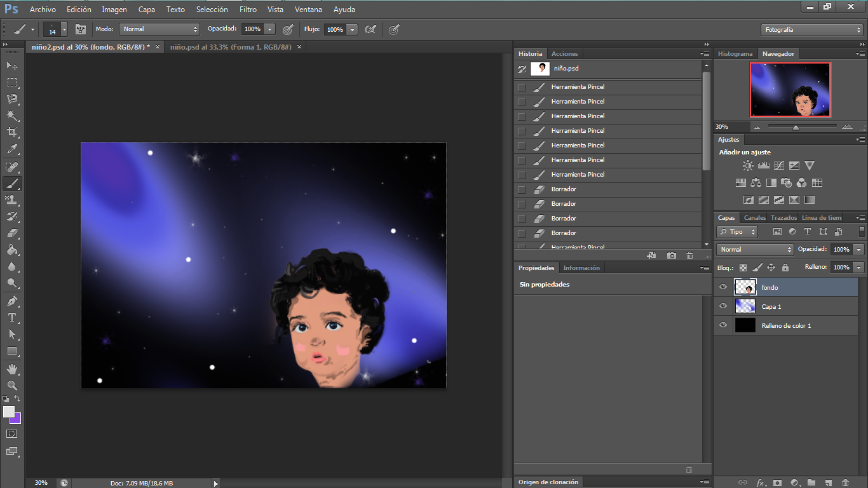Select the Paint Bucket tool
Image resolution: width=868 pixels, height=488 pixels.
tap(12, 250)
